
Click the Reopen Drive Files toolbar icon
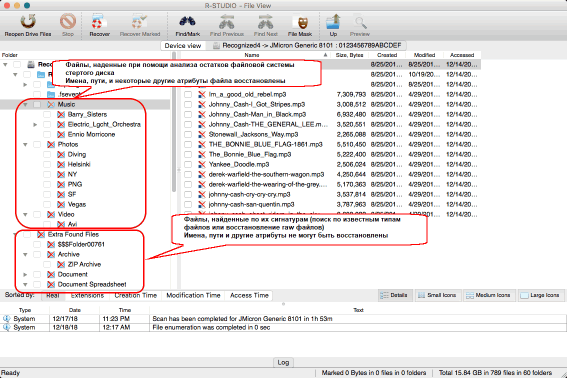coord(28,22)
